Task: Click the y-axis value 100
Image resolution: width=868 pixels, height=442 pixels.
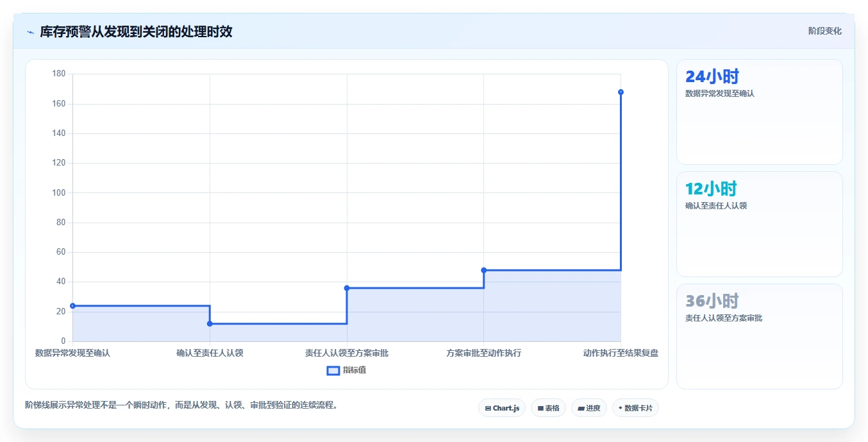Action: pos(59,192)
